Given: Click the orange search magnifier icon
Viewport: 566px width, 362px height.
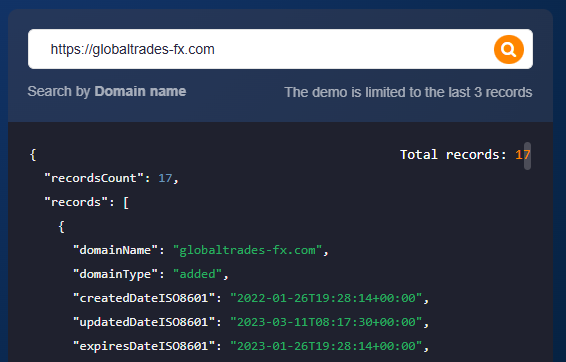Looking at the screenshot, I should coord(509,49).
